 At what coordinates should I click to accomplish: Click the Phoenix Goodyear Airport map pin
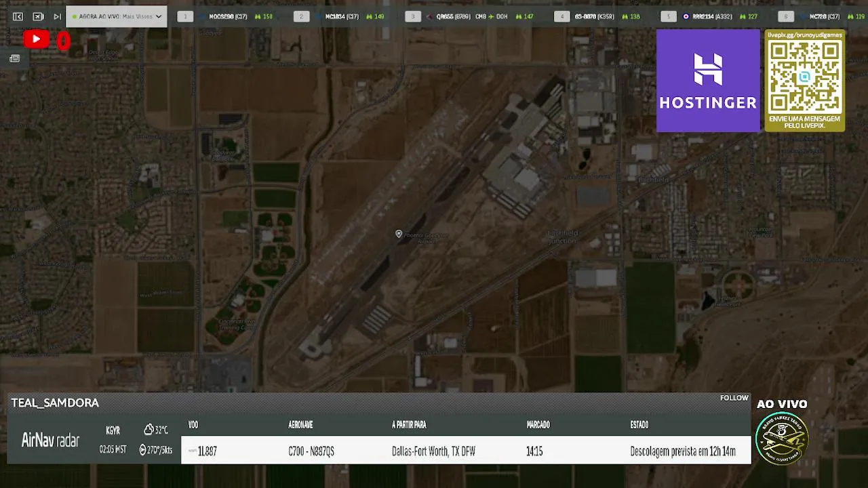point(399,234)
